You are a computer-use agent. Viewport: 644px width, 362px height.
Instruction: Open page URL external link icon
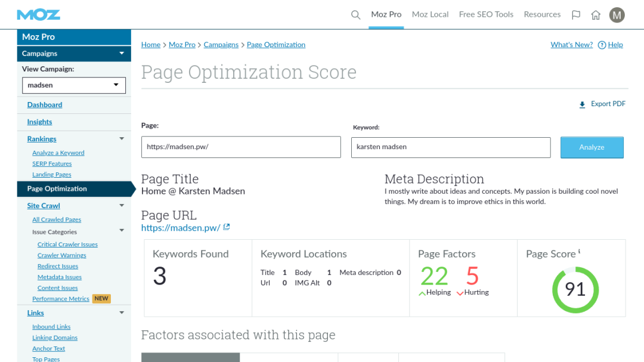[227, 227]
